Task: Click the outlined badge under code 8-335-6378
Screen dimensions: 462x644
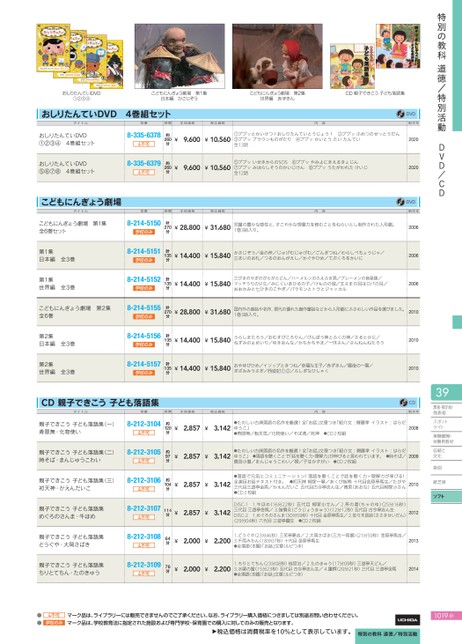Action: point(144,144)
